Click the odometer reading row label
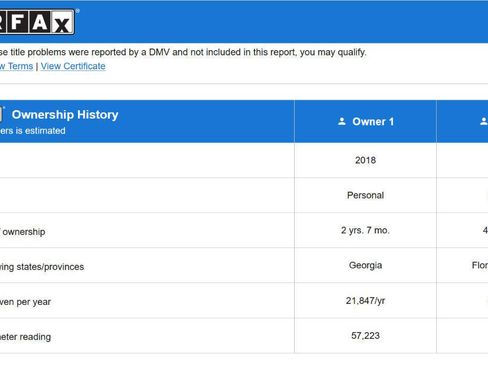This screenshot has height=366, width=488. pos(25,337)
